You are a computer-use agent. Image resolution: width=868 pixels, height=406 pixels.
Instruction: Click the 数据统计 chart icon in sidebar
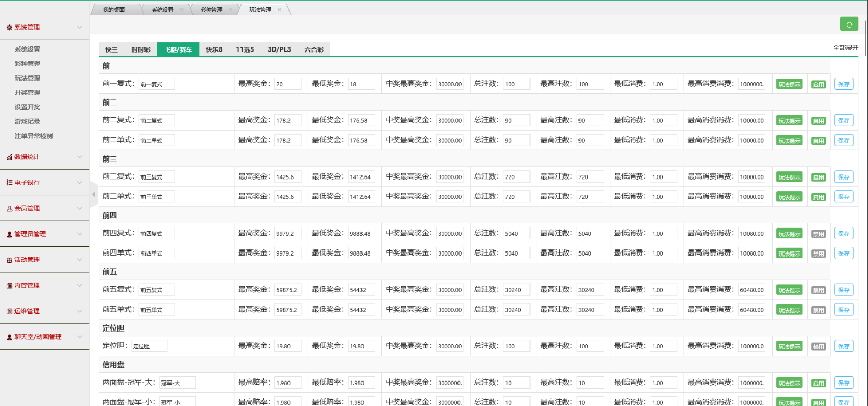9,157
